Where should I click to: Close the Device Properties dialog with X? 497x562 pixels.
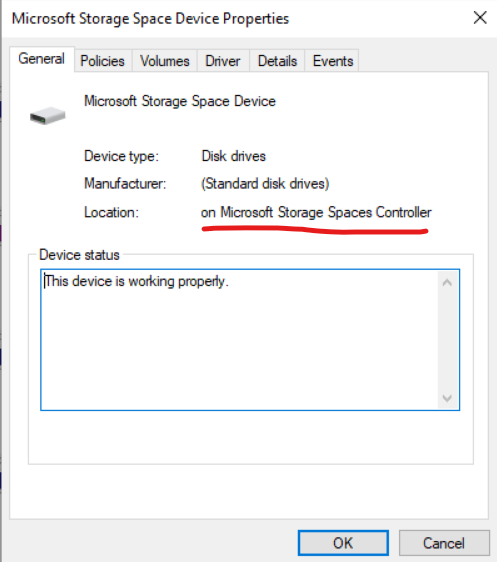[480, 18]
